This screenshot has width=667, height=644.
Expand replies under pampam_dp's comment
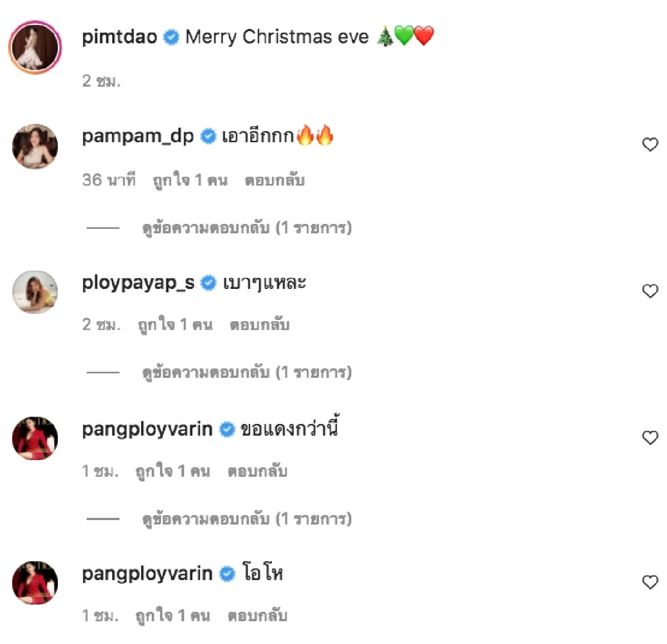pyautogui.click(x=247, y=228)
